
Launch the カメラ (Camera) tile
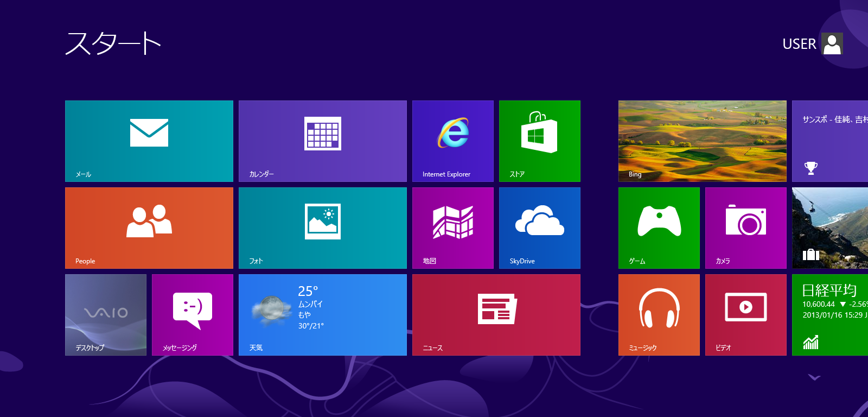[746, 228]
